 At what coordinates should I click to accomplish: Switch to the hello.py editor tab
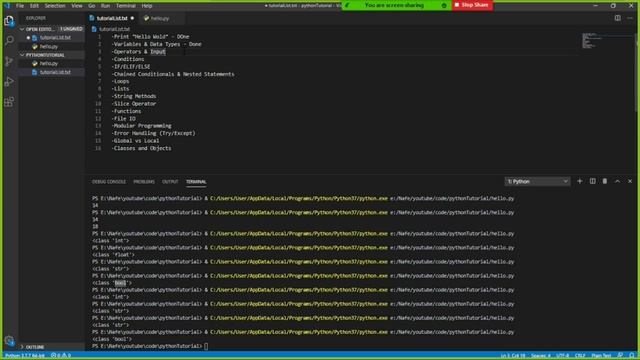click(159, 18)
